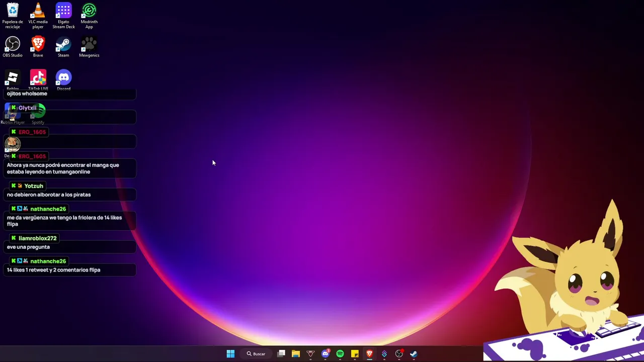644x362 pixels.
Task: Click the Mewgenics paw desktop icon
Action: [89, 47]
